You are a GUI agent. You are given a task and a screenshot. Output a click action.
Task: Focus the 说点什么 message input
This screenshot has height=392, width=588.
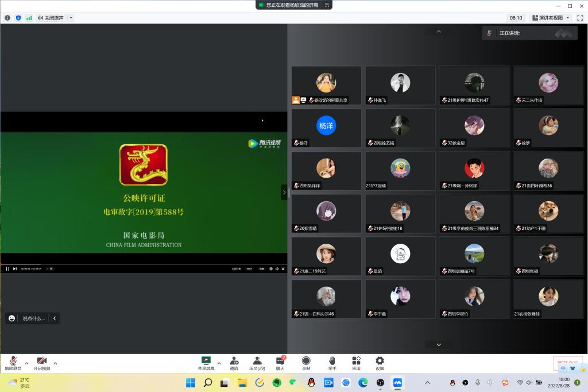33,318
